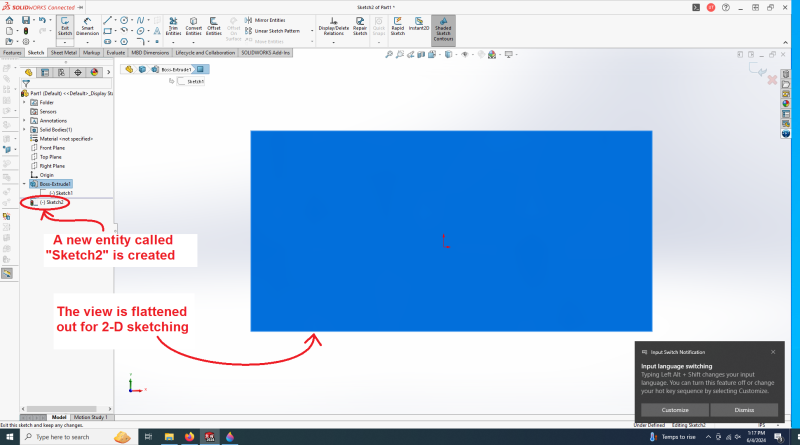Select the Smart Dimension tool
Viewport: 800px width, 445px height.
click(x=88, y=25)
